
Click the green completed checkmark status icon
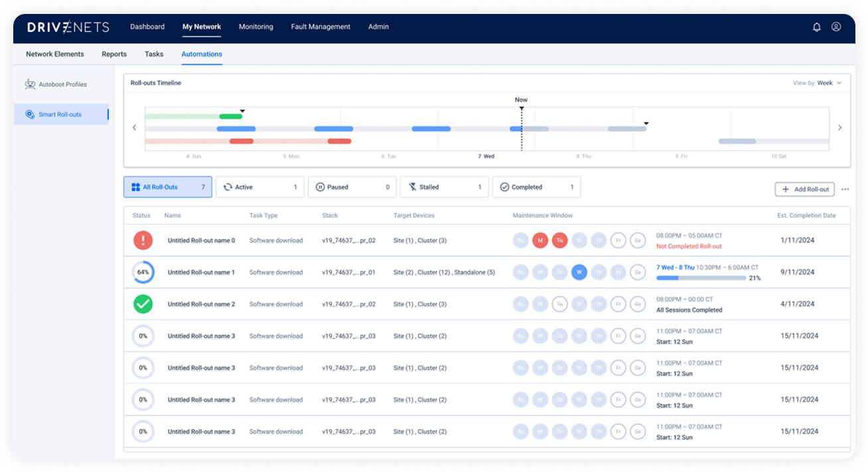click(x=143, y=304)
